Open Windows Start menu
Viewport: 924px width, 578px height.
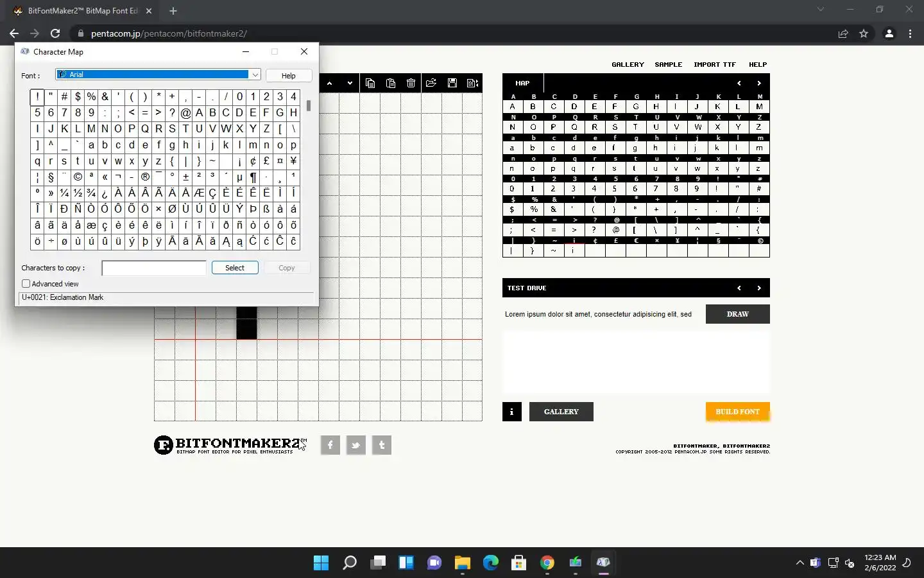click(321, 563)
